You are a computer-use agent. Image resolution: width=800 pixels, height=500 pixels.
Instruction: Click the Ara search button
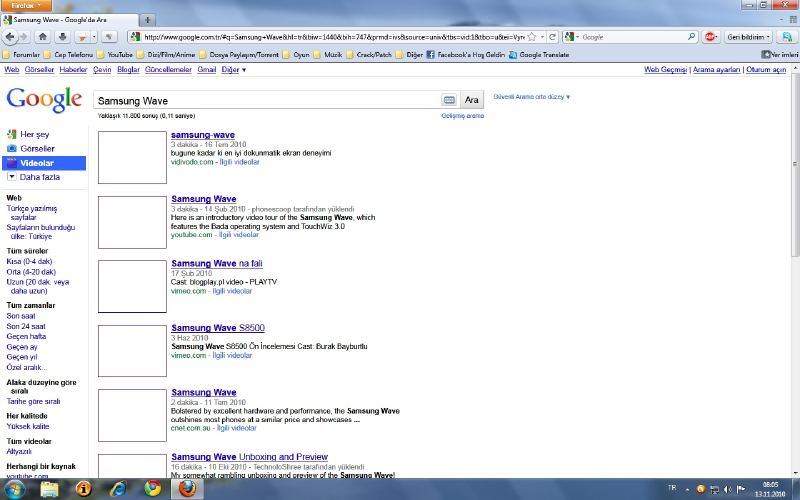coord(471,100)
